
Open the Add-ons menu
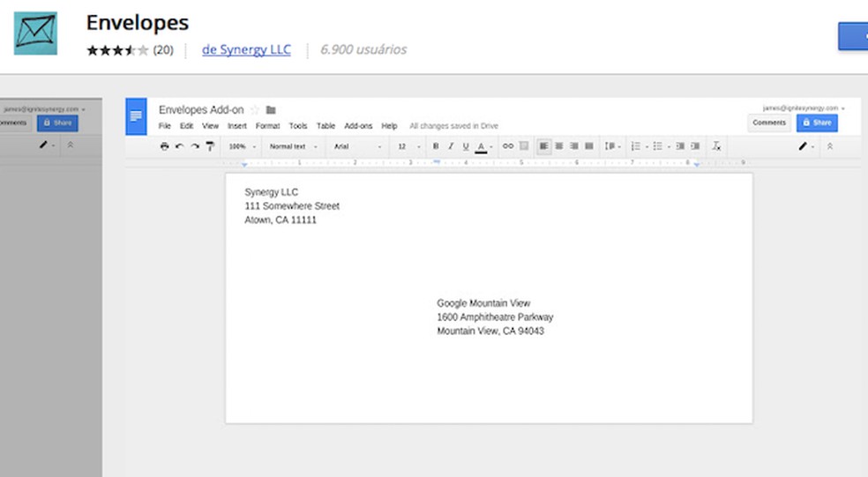358,125
